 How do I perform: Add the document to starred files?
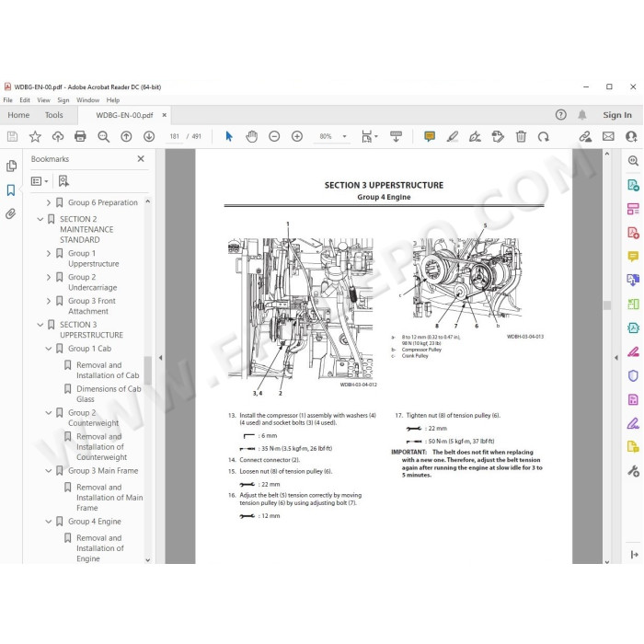[x=35, y=137]
